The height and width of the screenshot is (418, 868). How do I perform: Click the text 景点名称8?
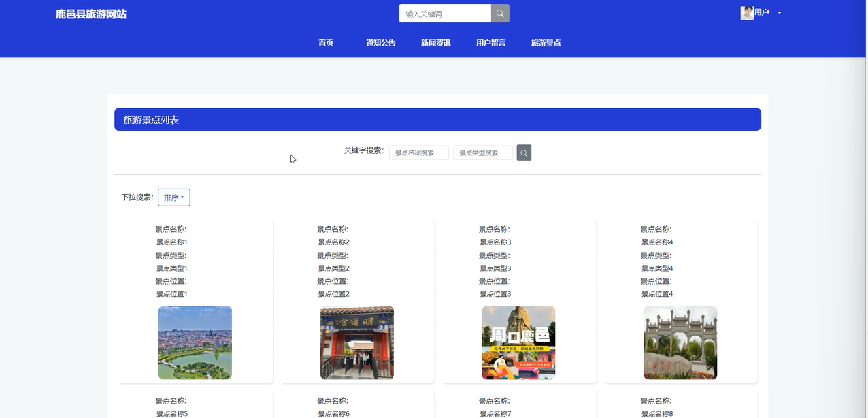coord(657,413)
